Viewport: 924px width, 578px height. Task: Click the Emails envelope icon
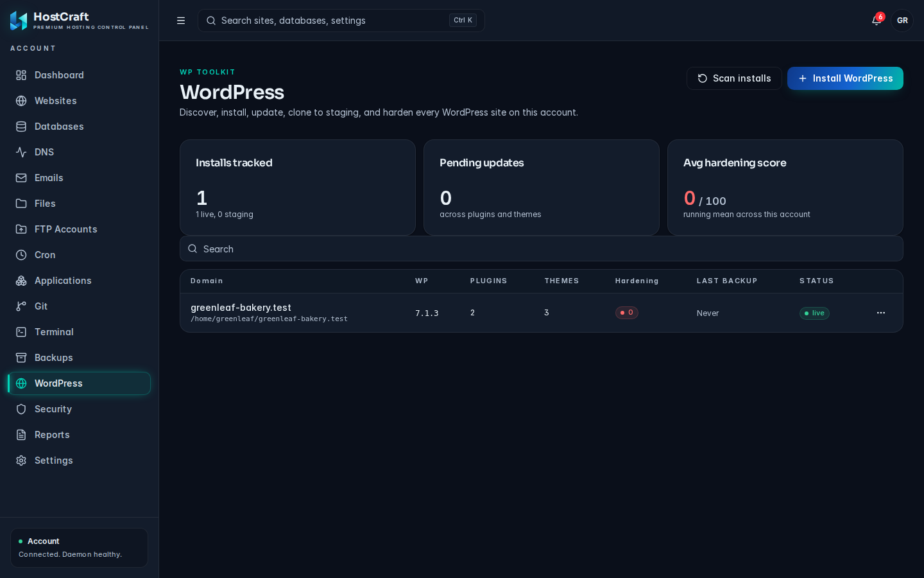21,178
